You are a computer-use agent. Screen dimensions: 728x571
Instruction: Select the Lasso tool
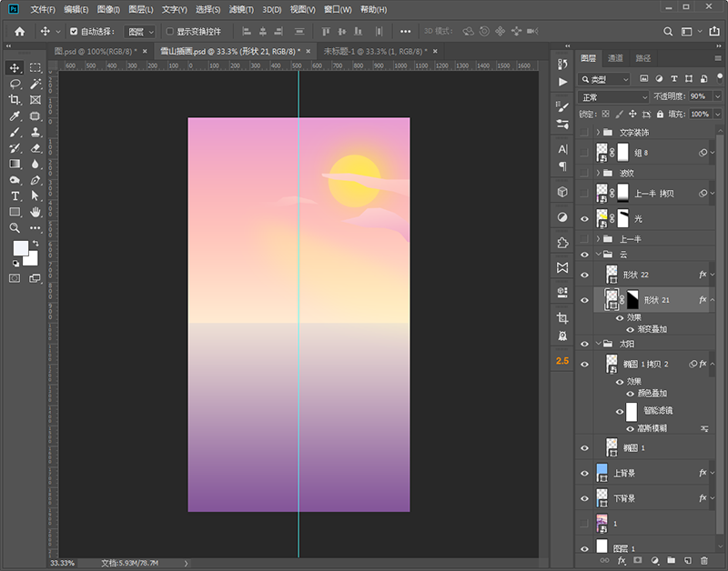(x=15, y=84)
